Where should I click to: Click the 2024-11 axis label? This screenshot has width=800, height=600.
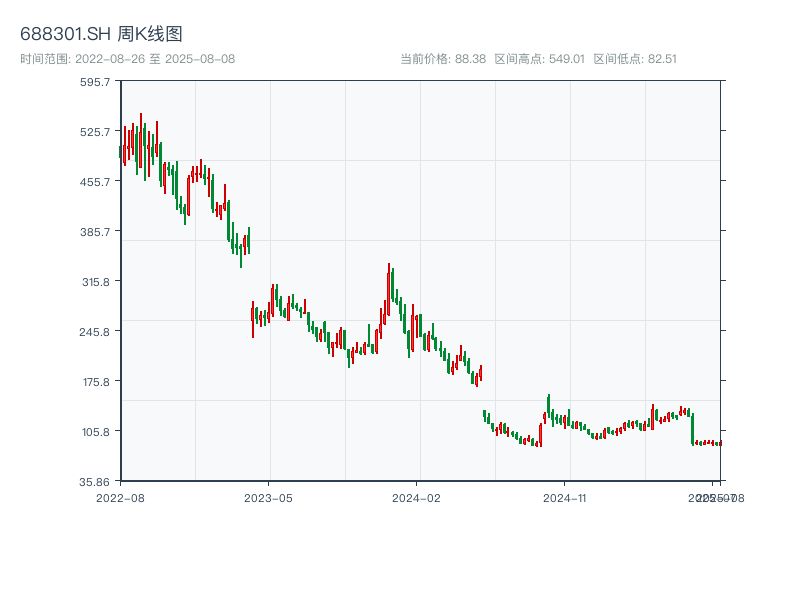click(x=566, y=496)
